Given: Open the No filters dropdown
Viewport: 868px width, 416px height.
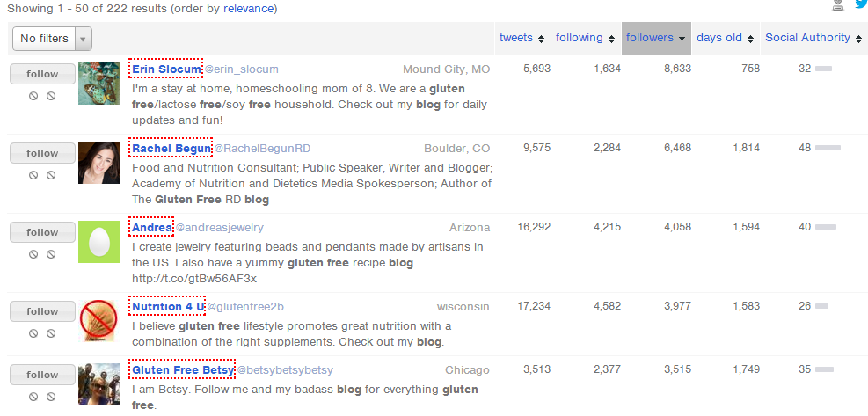Looking at the screenshot, I should click(x=52, y=39).
